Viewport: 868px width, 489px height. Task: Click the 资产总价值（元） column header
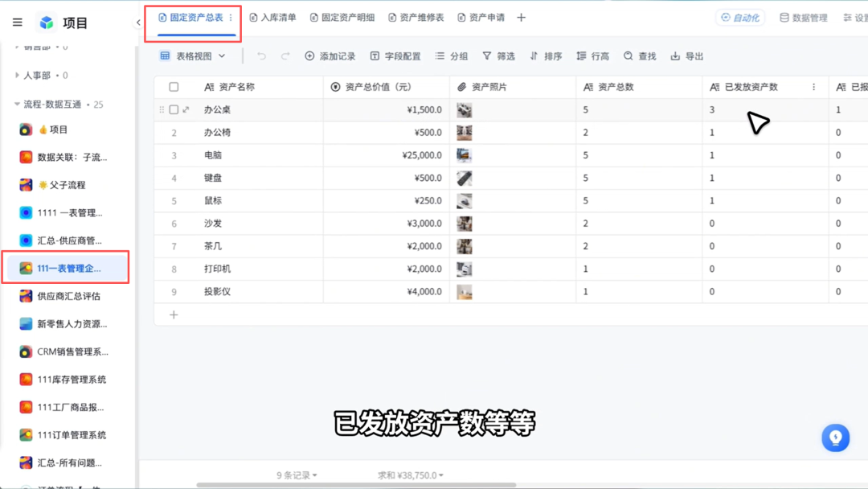click(x=387, y=87)
